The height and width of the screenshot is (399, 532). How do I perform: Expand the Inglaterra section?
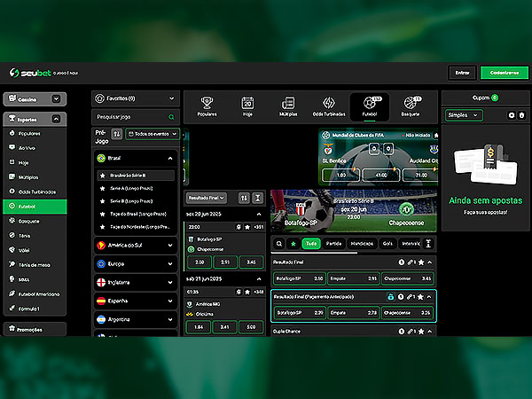(x=136, y=282)
